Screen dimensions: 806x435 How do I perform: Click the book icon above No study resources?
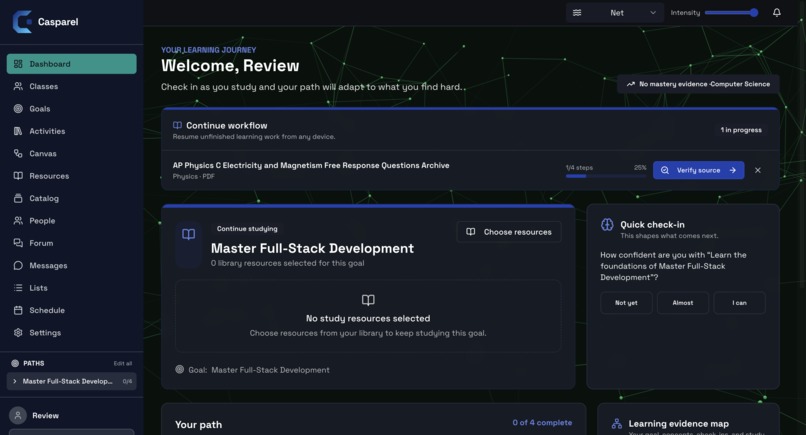pyautogui.click(x=368, y=300)
